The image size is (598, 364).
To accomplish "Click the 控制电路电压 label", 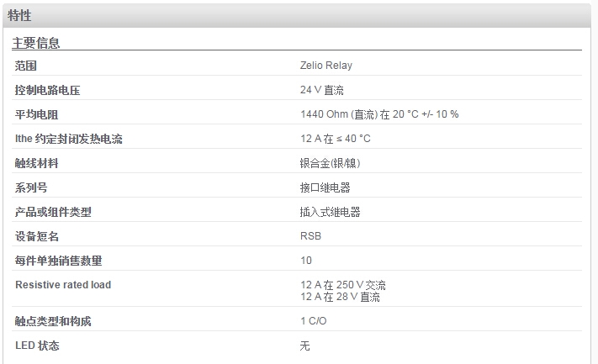I will 48,90.
